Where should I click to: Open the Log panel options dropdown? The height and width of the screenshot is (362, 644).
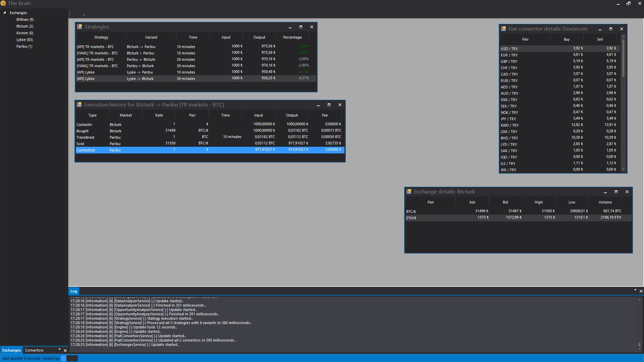(x=635, y=290)
